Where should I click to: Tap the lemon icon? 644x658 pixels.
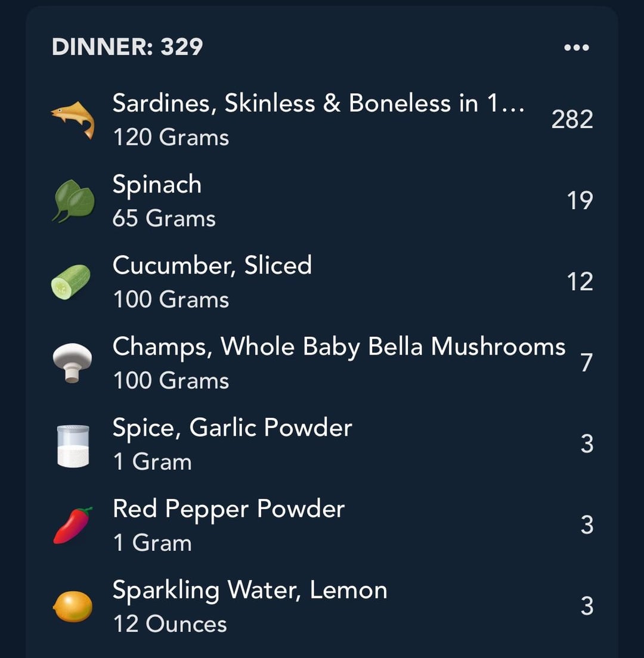pos(73,606)
